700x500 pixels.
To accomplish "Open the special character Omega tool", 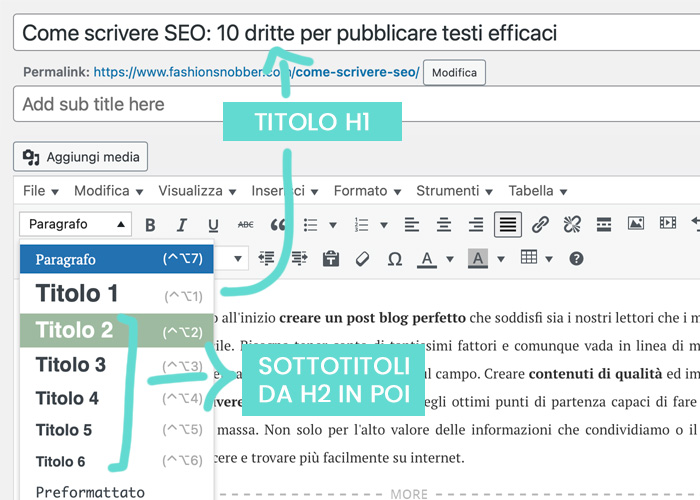I will [x=395, y=259].
